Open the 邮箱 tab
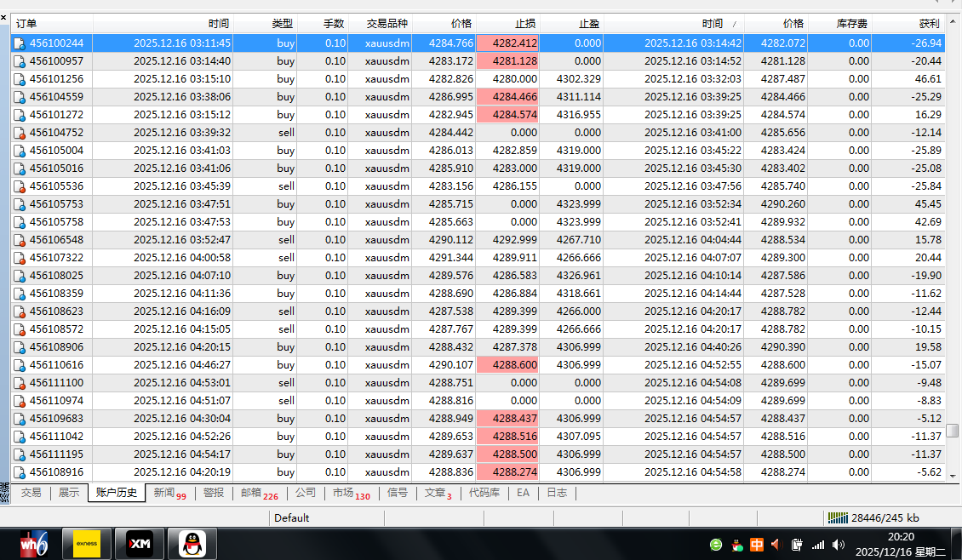 tap(259, 493)
